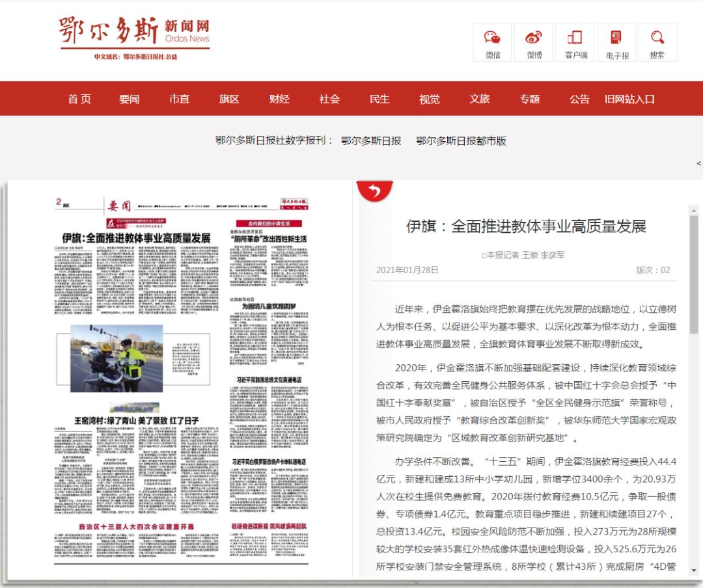This screenshot has height=588, width=703.
Task: Open the 社会 navigation item
Action: 329,99
